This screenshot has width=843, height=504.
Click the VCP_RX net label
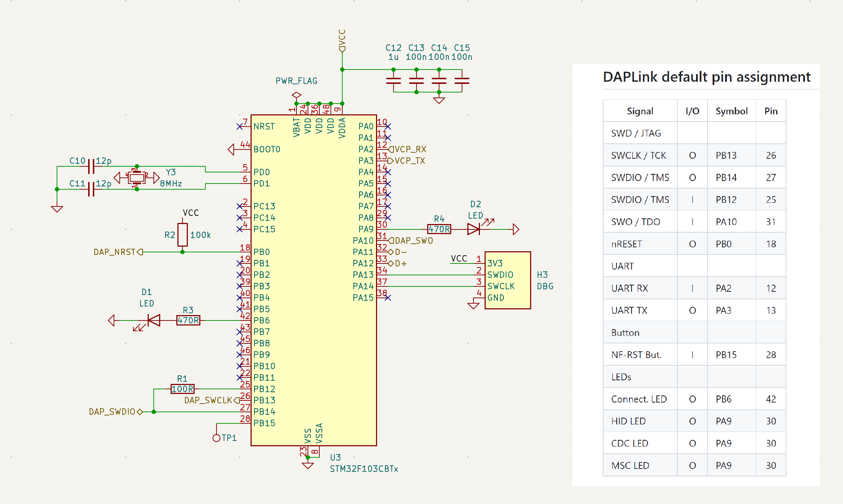point(408,149)
